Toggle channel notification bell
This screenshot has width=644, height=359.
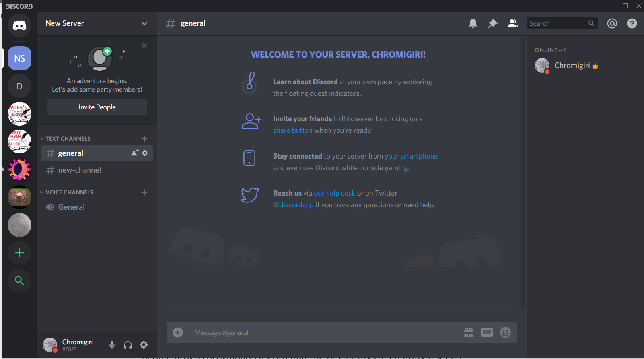click(x=473, y=23)
